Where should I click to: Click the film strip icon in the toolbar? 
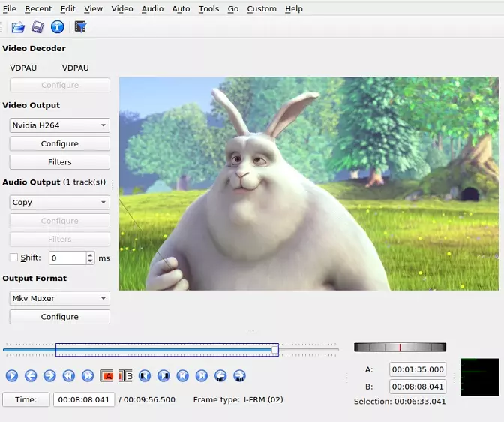click(x=80, y=27)
